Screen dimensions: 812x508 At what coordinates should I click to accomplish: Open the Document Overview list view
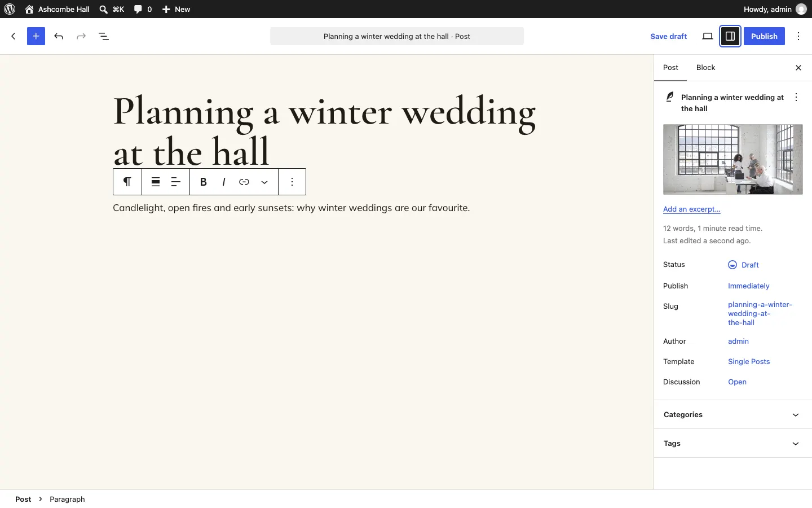tap(104, 36)
